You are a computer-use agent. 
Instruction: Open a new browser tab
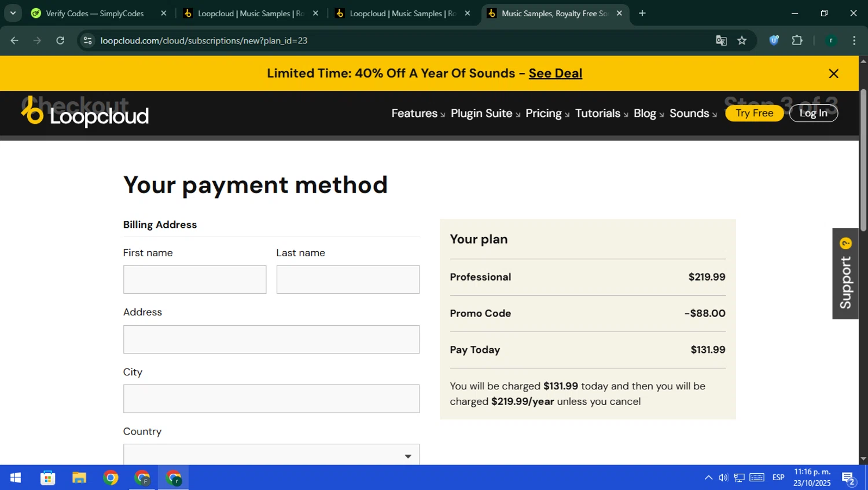pos(642,13)
